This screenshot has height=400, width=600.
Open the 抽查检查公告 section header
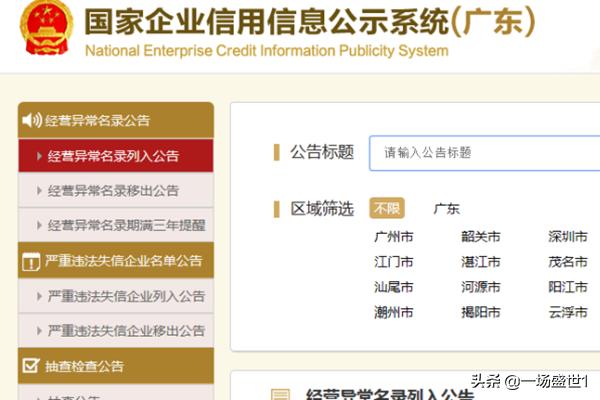pyautogui.click(x=116, y=366)
